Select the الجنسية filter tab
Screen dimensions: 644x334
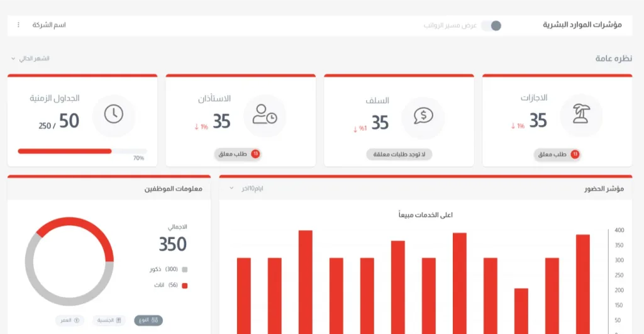coord(109,320)
